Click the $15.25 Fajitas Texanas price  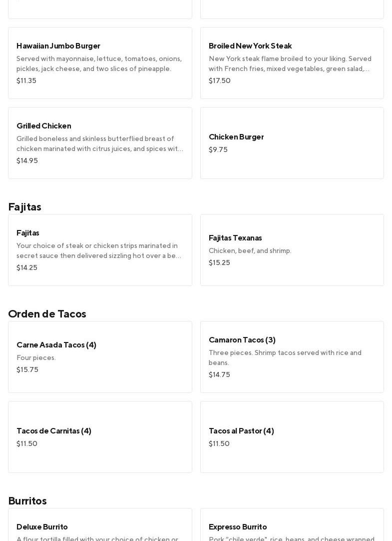[220, 262]
